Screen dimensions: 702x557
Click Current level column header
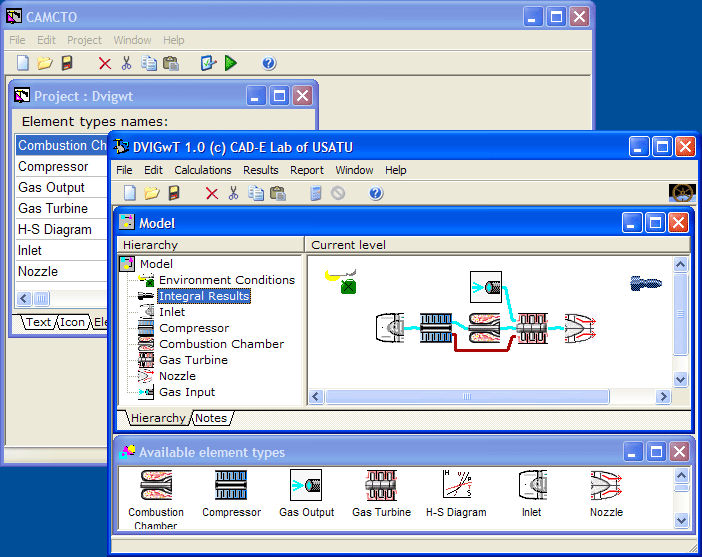pyautogui.click(x=498, y=245)
